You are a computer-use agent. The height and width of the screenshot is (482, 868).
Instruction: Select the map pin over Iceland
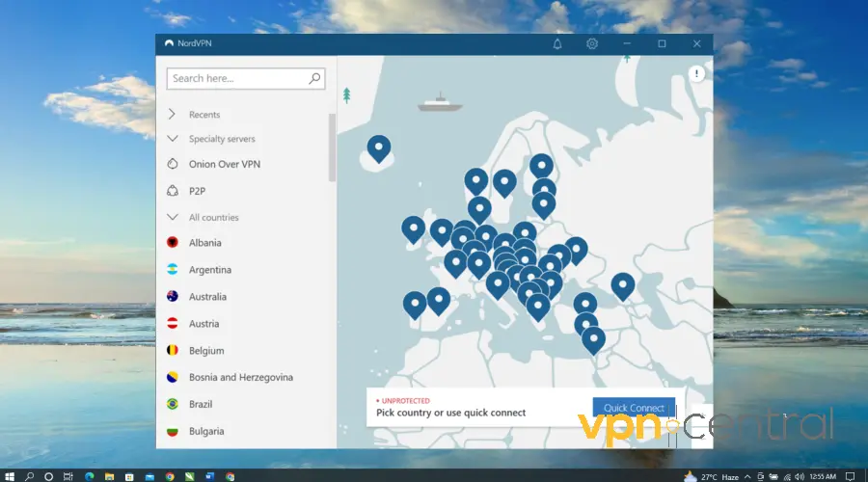click(x=379, y=148)
